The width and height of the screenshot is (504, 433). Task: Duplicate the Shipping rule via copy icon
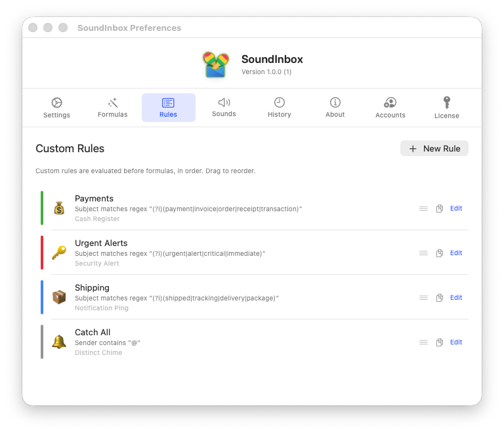[440, 298]
